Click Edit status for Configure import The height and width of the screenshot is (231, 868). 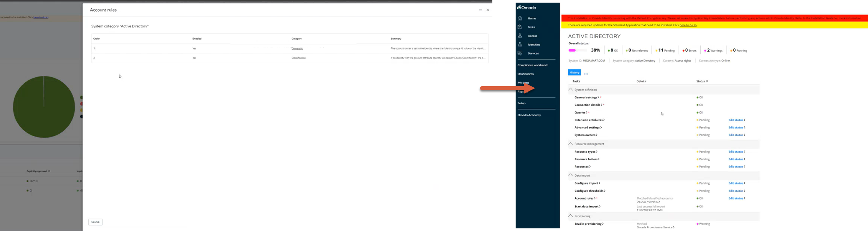pyautogui.click(x=737, y=183)
